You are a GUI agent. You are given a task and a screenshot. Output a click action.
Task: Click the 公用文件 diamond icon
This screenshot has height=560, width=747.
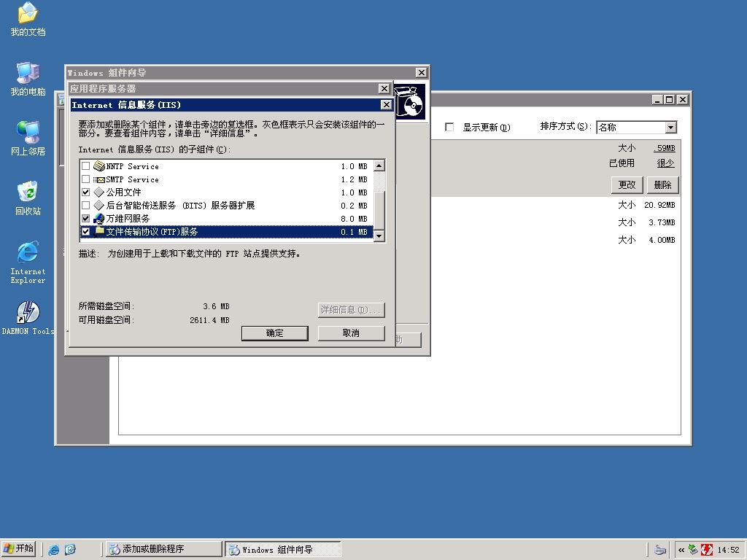[x=99, y=192]
